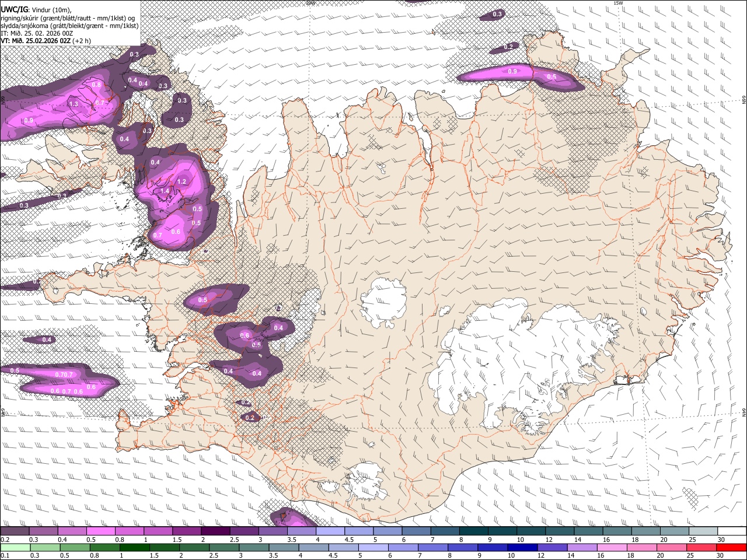Viewport: 747px width, 560px height.
Task: Click the map's "0.8" value beside 1.3
Action: click(96, 85)
